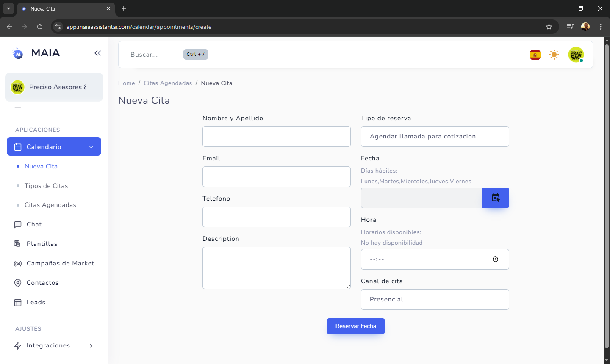Open the calendar date picker button

[x=495, y=198]
